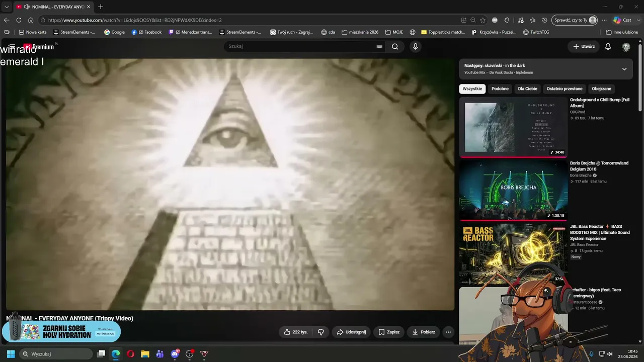The image size is (644, 362).
Task: Open the JBL Bass Reactor mix thumbnail
Action: point(513,254)
